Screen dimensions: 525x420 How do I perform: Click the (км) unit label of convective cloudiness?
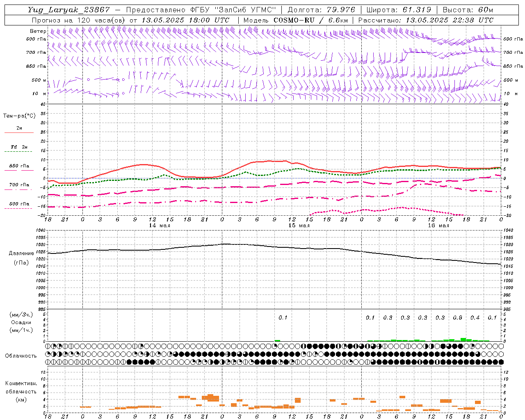21,399
